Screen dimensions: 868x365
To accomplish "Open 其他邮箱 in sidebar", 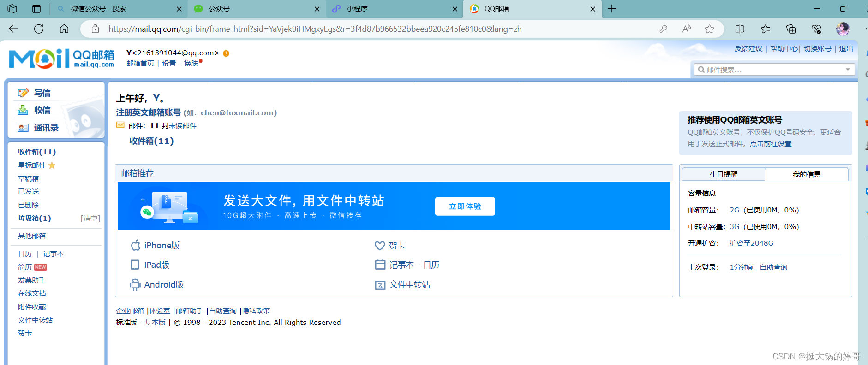I will point(32,235).
